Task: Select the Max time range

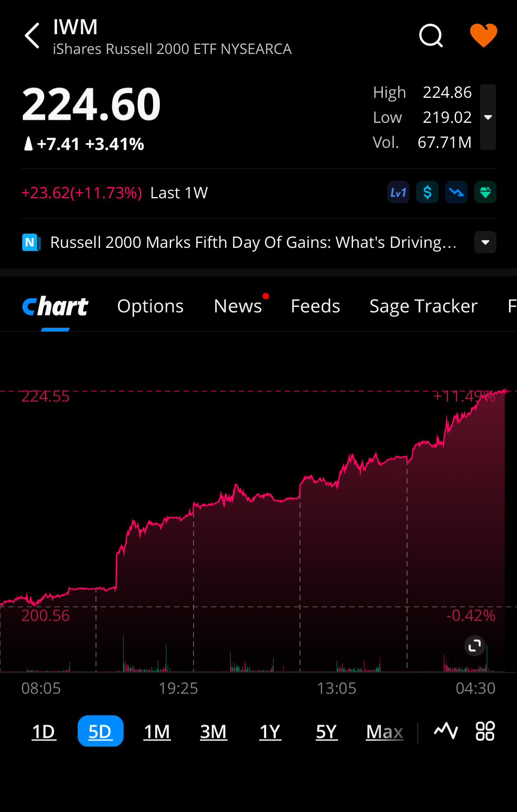Action: [385, 731]
